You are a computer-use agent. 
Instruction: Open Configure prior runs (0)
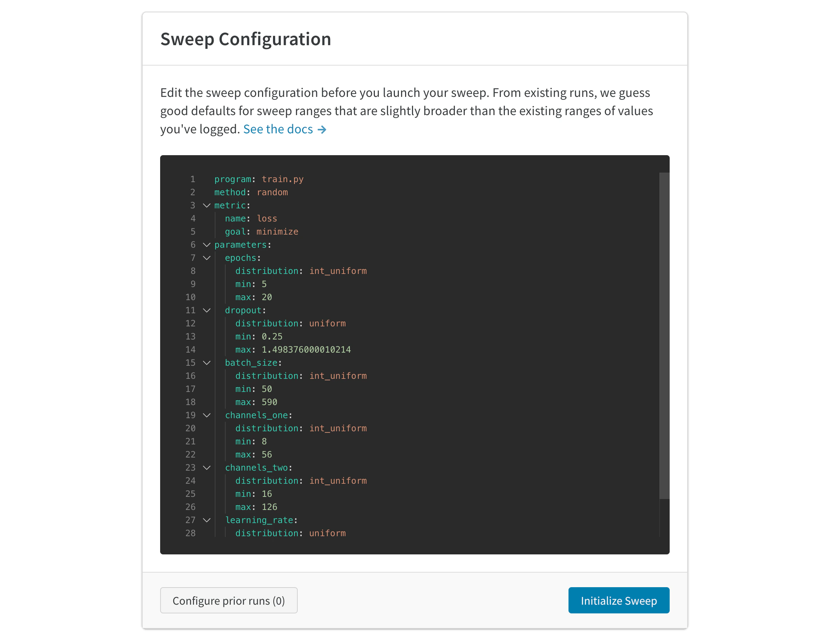click(229, 600)
